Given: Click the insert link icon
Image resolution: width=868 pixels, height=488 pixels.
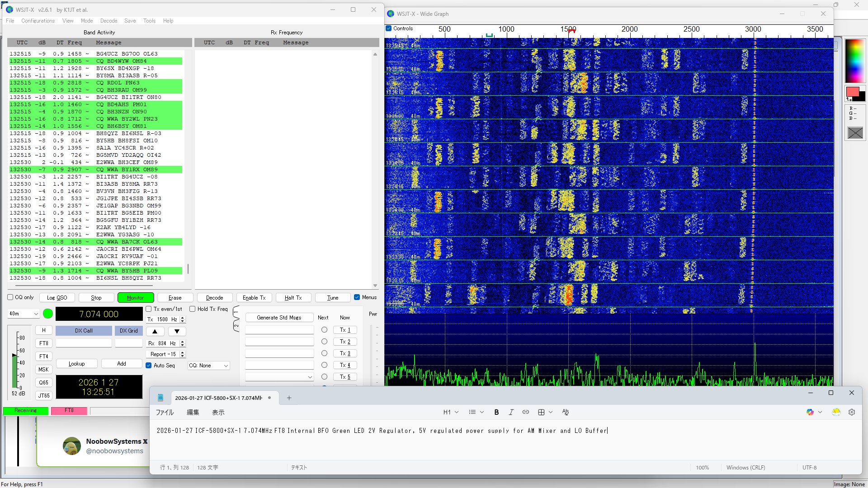Looking at the screenshot, I should 525,412.
